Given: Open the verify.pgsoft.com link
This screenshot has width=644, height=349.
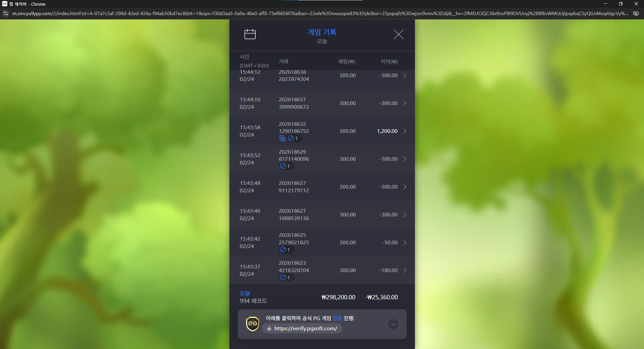Looking at the screenshot, I should point(305,329).
